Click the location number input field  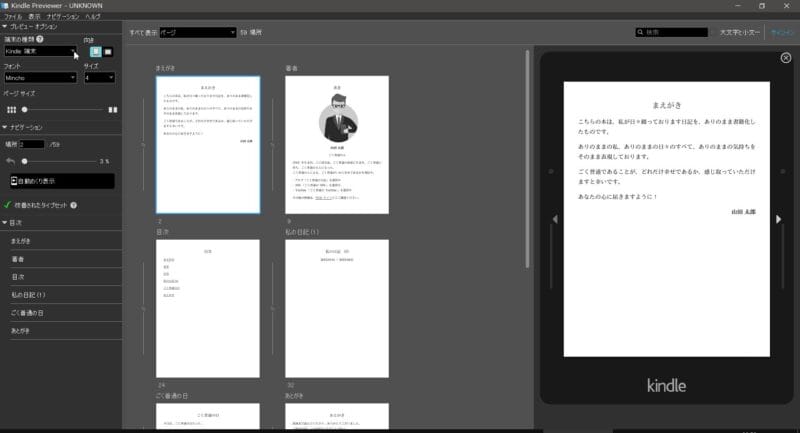(x=32, y=144)
